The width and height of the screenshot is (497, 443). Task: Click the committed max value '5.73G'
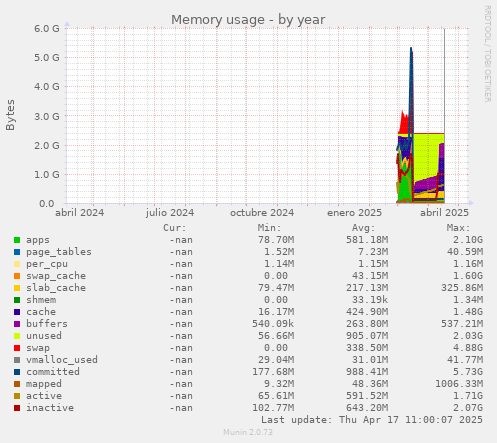click(468, 372)
